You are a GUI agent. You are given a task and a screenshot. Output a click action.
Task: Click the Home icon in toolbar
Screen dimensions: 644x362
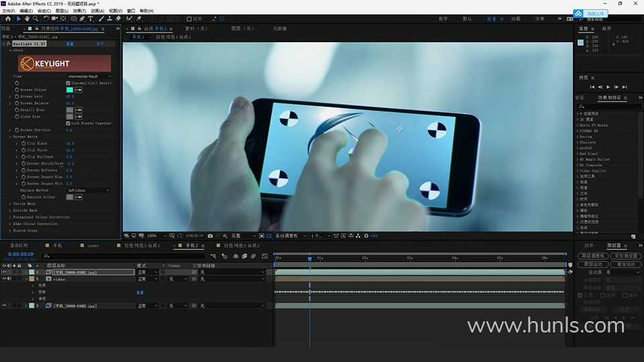coord(8,19)
